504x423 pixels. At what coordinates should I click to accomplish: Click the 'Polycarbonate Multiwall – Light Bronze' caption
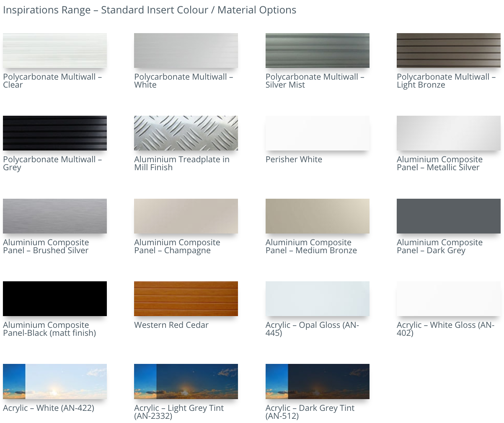(x=446, y=80)
